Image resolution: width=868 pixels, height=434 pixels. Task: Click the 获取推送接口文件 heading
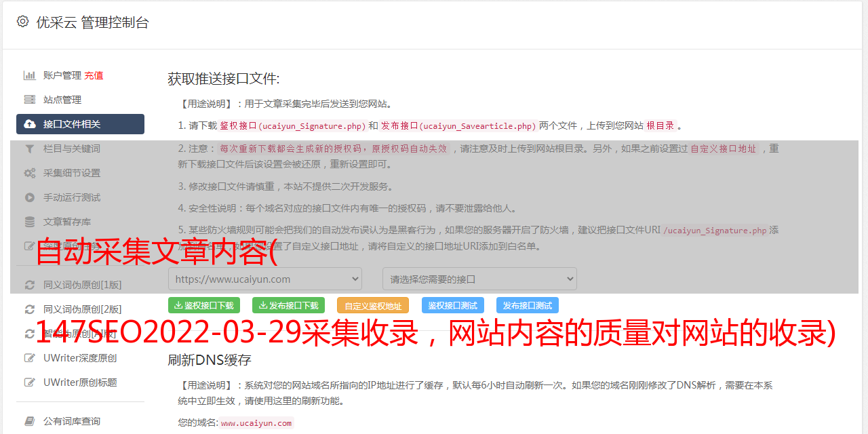coord(224,79)
